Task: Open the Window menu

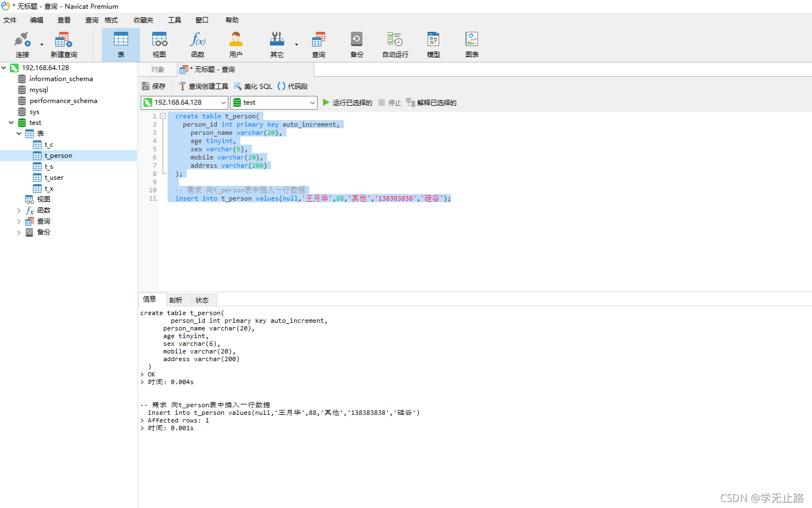Action: [x=202, y=20]
